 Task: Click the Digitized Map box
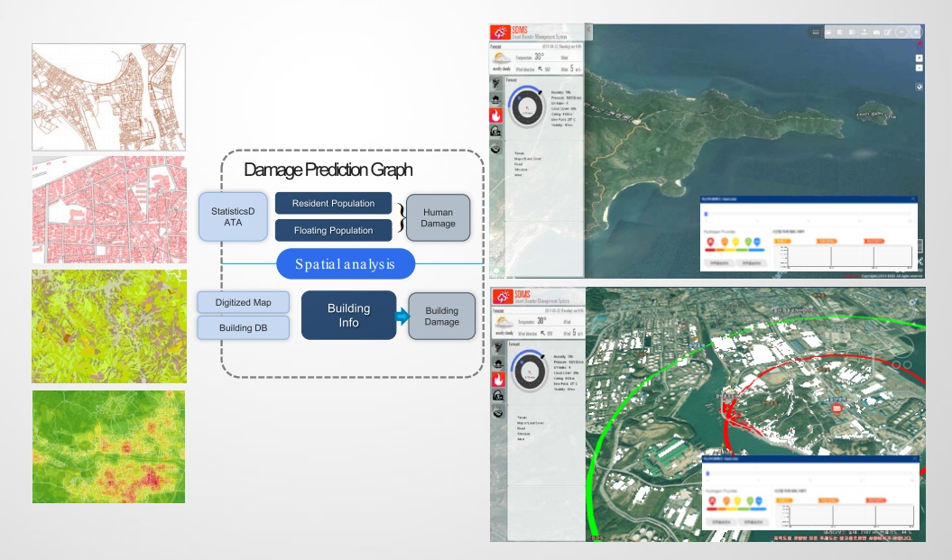pyautogui.click(x=244, y=302)
